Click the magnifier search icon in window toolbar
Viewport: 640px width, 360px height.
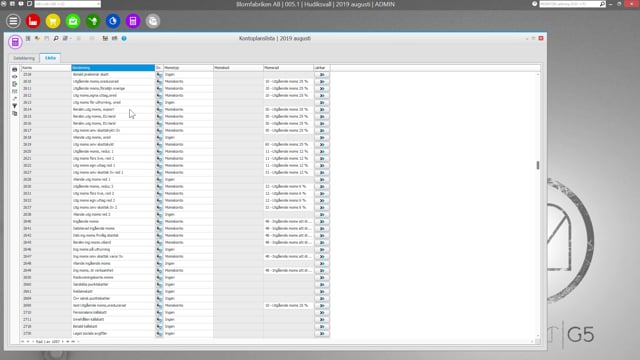pyautogui.click(x=56, y=38)
